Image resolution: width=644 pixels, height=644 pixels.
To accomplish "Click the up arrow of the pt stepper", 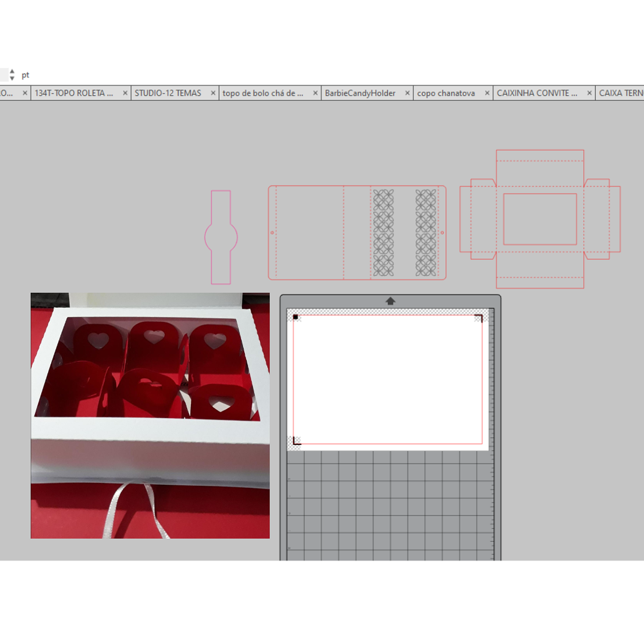I will pyautogui.click(x=12, y=71).
